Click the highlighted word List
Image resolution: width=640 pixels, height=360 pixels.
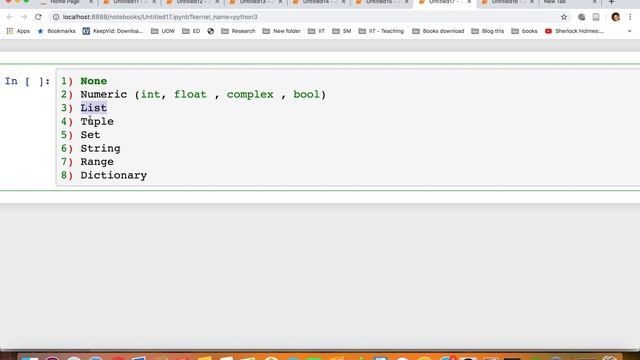click(93, 108)
